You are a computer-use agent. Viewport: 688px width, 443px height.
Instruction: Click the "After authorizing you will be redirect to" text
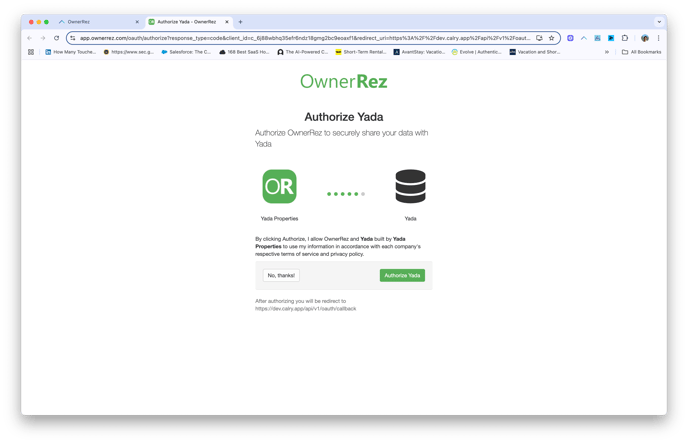point(301,301)
